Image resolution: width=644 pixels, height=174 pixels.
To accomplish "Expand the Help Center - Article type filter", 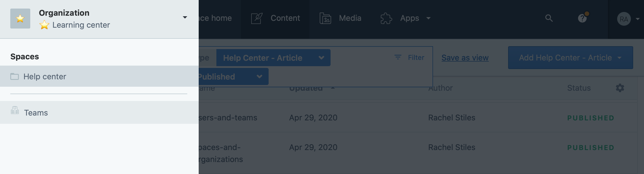I will 273,58.
